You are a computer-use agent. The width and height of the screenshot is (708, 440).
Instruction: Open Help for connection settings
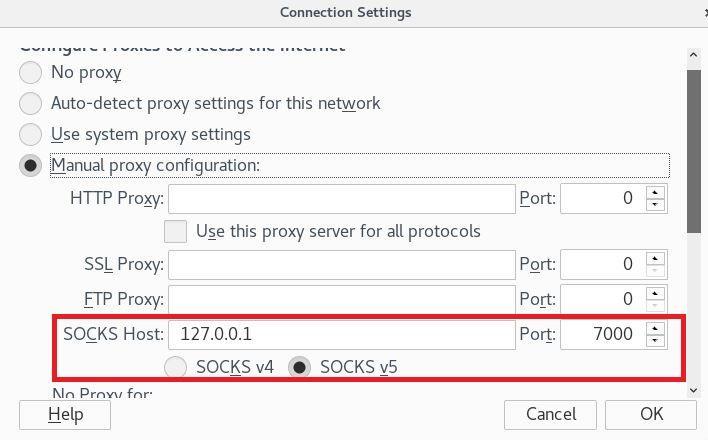[x=65, y=414]
